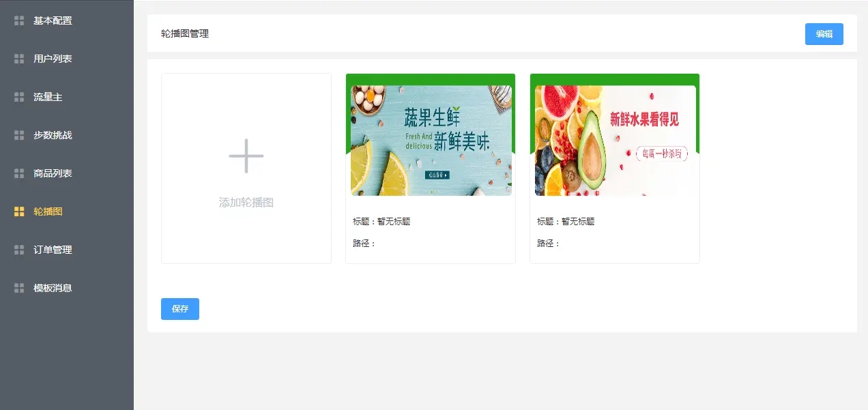Open 模板消息 from the sidebar
The image size is (868, 410).
pos(67,288)
